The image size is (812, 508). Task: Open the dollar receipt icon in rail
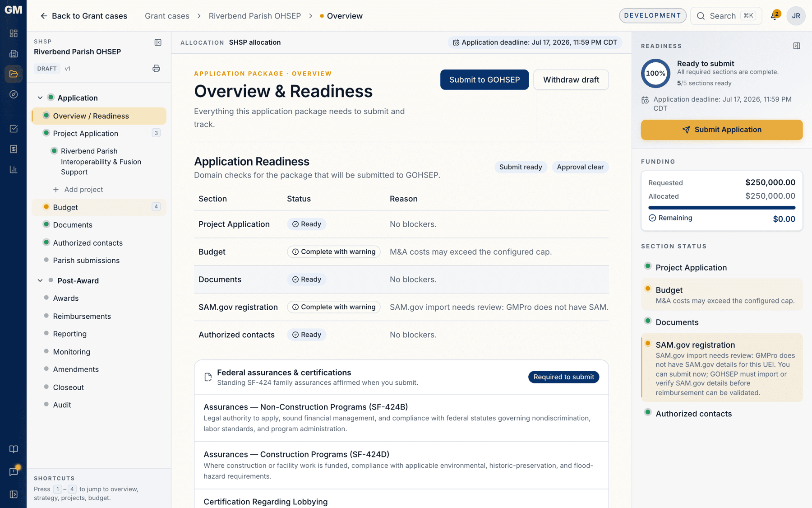click(14, 149)
